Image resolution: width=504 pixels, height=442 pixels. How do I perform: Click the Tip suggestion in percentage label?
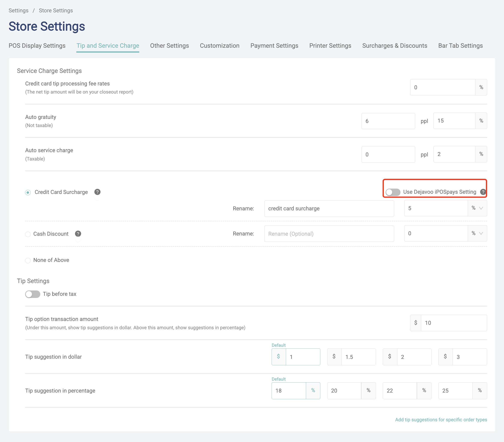pyautogui.click(x=60, y=391)
